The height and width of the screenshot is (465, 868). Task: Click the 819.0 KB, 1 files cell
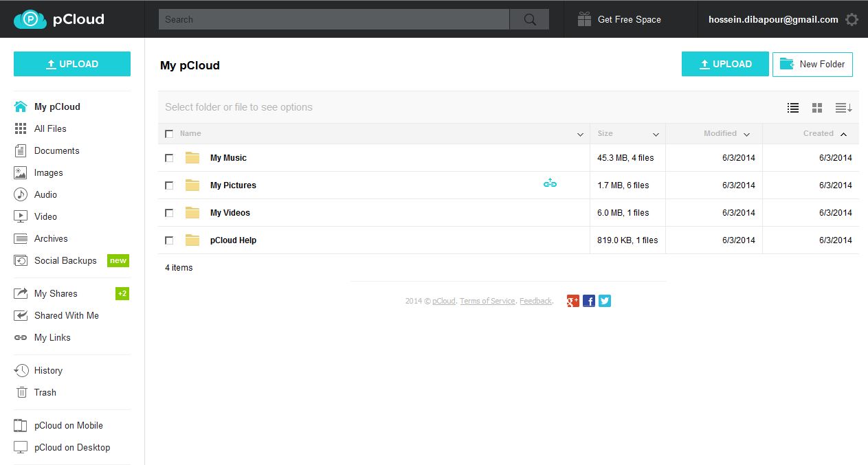pyautogui.click(x=627, y=240)
